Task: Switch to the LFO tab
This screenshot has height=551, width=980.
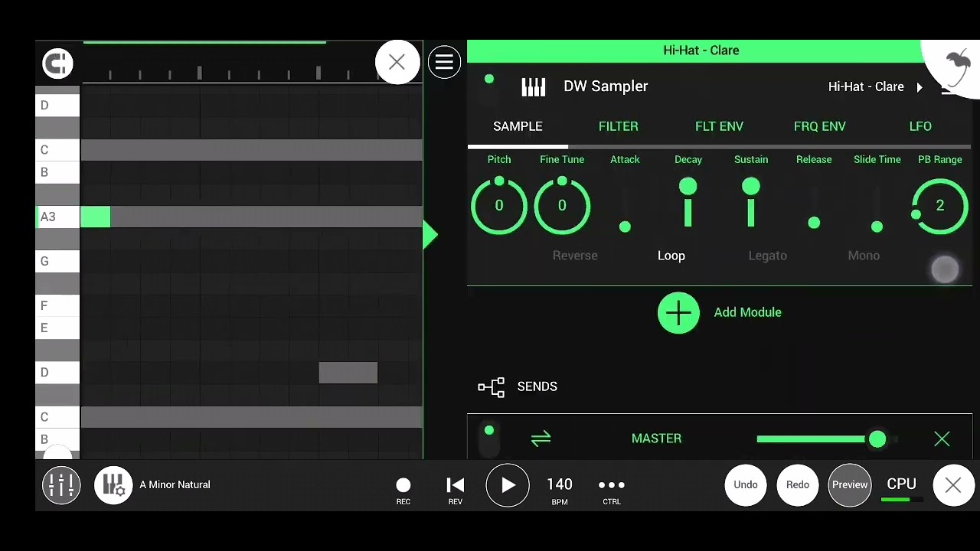Action: [920, 126]
